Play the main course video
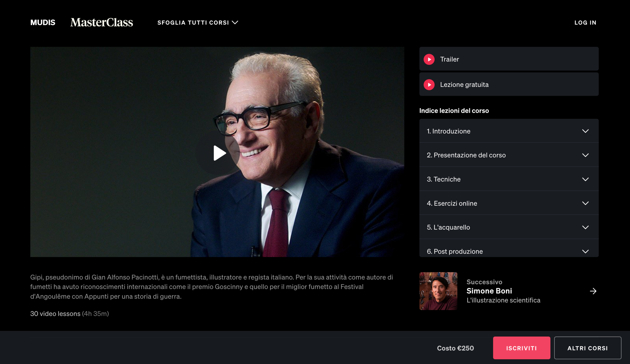630x364 pixels. pyautogui.click(x=219, y=153)
